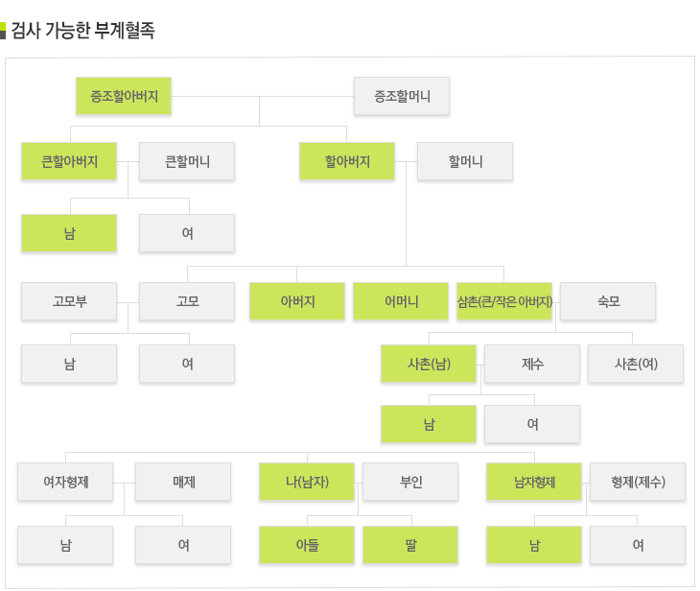Screen dimensions: 700x591
Task: Select the 어머니 box
Action: pyautogui.click(x=402, y=301)
